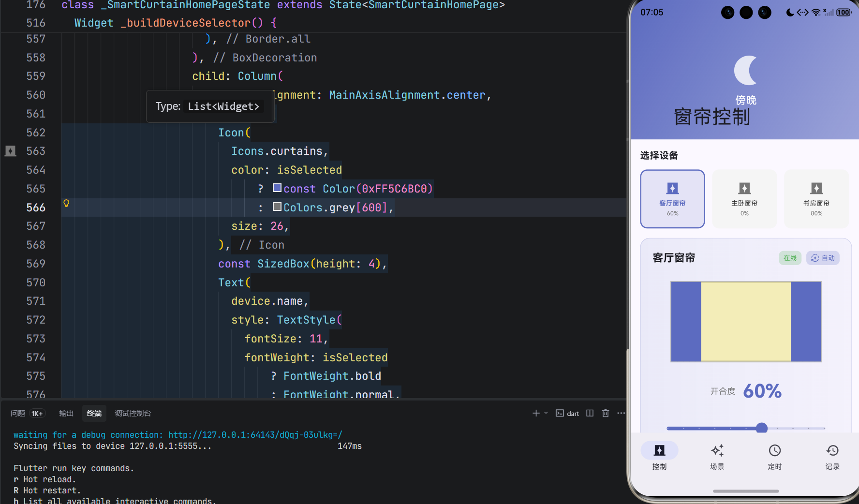Click the 在线 status badge
The image size is (859, 504).
(790, 258)
